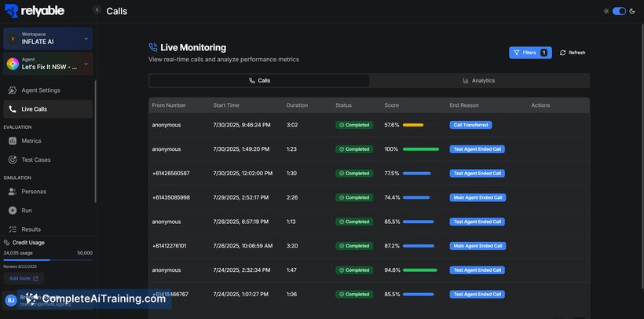Image resolution: width=644 pixels, height=319 pixels.
Task: Click start time 7/24/2025, 2:32:34 PM
Action: point(242,270)
